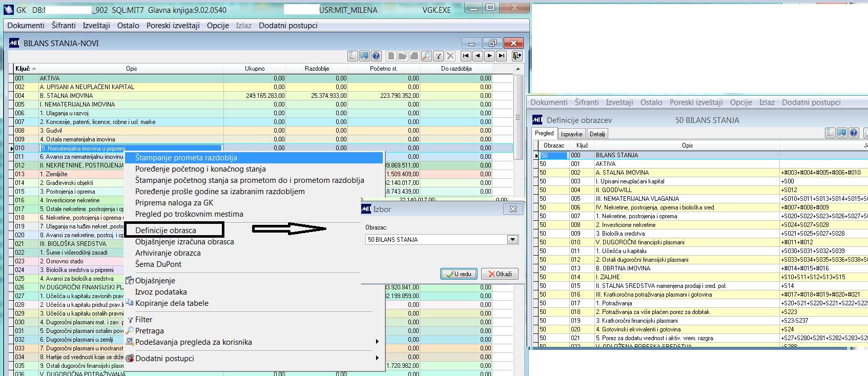Click the exit door icon
The width and height of the screenshot is (868, 376).
[516, 56]
